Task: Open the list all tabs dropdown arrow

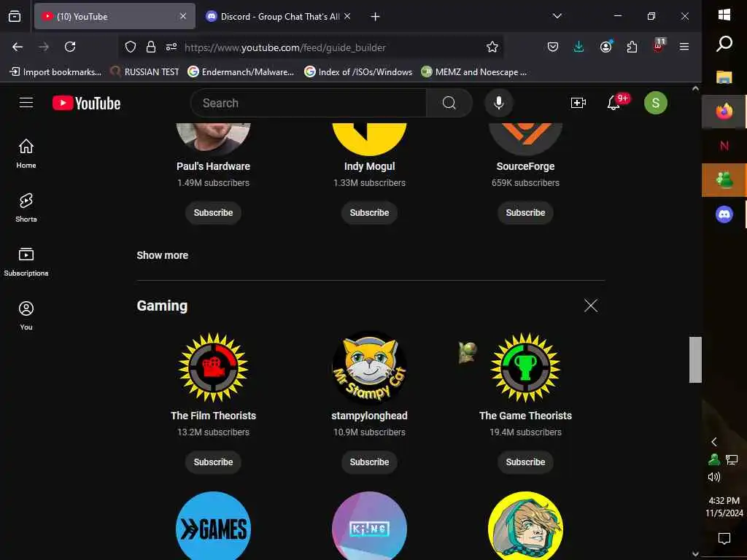Action: (x=557, y=16)
